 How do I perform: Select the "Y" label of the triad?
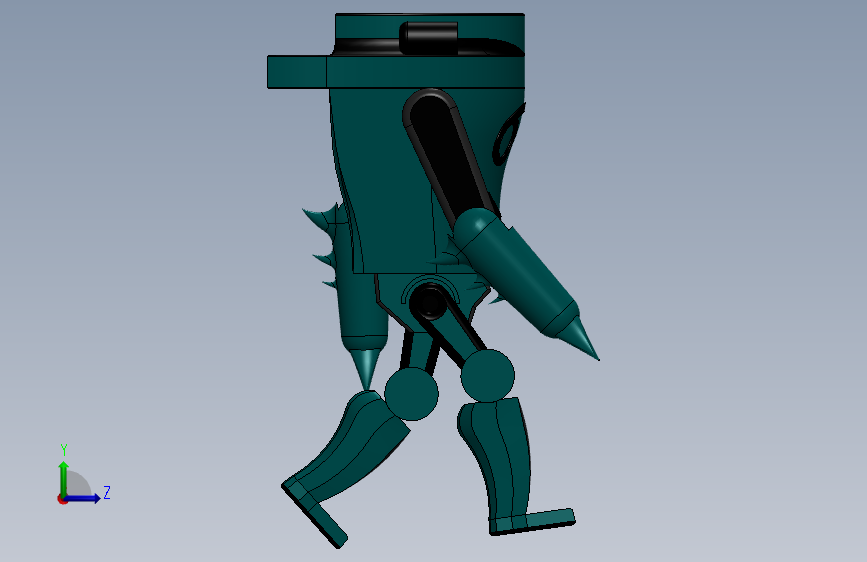[x=64, y=450]
